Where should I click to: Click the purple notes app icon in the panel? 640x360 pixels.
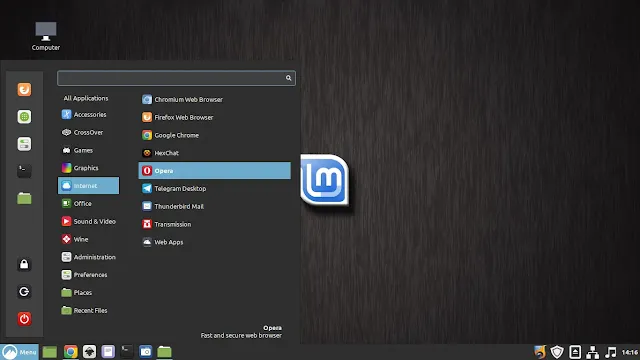(x=108, y=352)
